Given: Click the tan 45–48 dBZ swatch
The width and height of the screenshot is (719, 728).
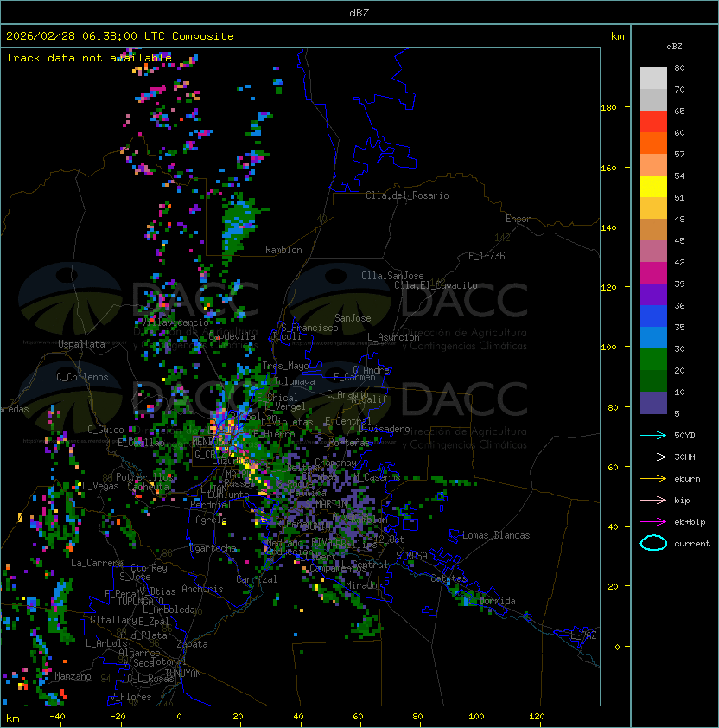Looking at the screenshot, I should point(653,230).
